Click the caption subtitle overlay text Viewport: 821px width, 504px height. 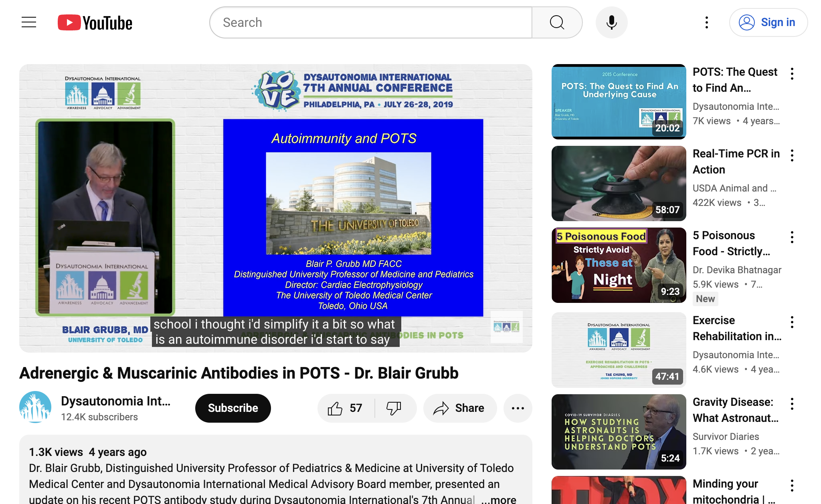point(275,332)
